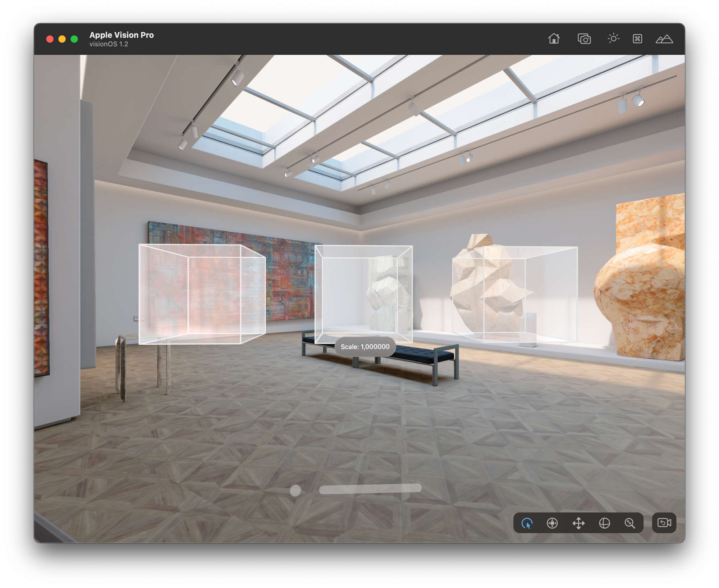
Task: Select the dolly zoom magnifier tool
Action: pos(629,523)
